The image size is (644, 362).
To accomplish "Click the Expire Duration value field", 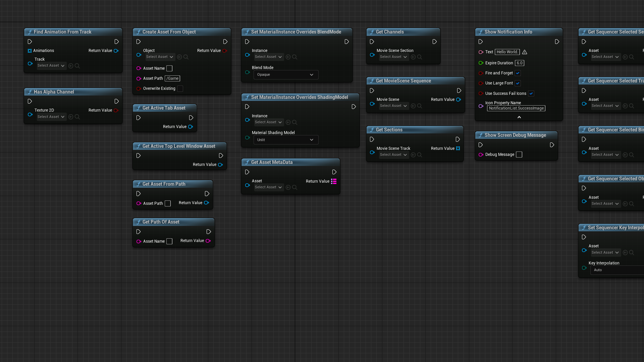I will point(520,63).
